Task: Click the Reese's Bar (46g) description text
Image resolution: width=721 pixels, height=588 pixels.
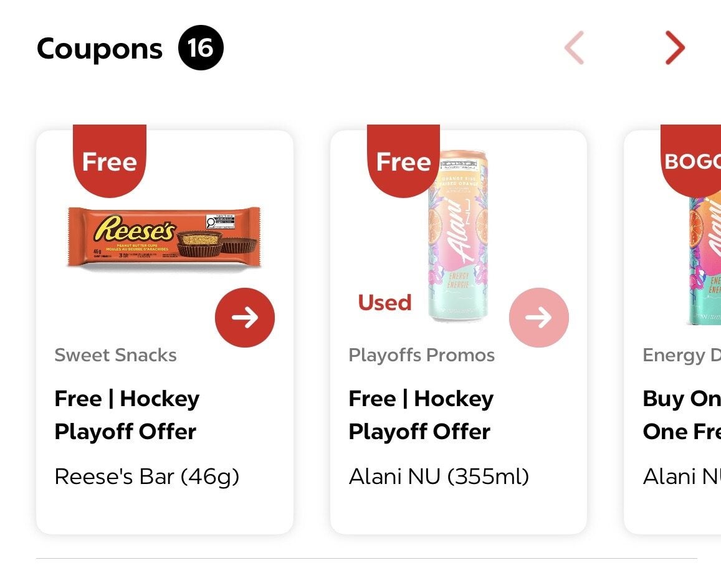Action: point(146,477)
